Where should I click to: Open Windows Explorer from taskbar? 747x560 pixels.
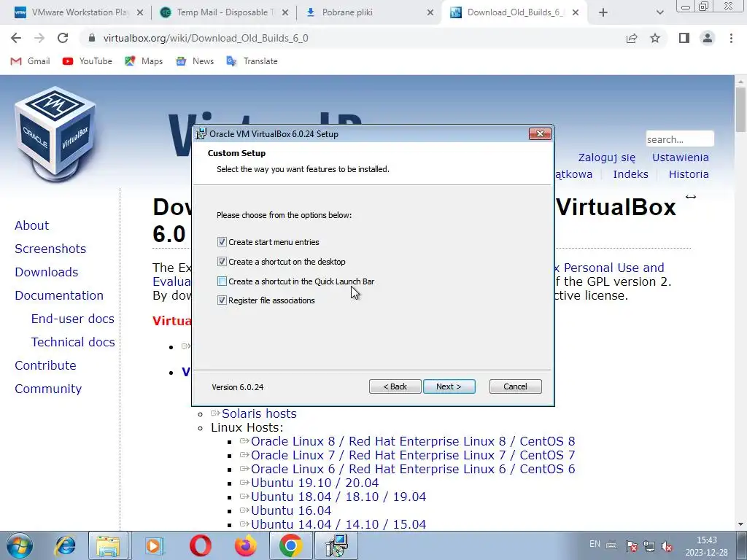pos(108,545)
